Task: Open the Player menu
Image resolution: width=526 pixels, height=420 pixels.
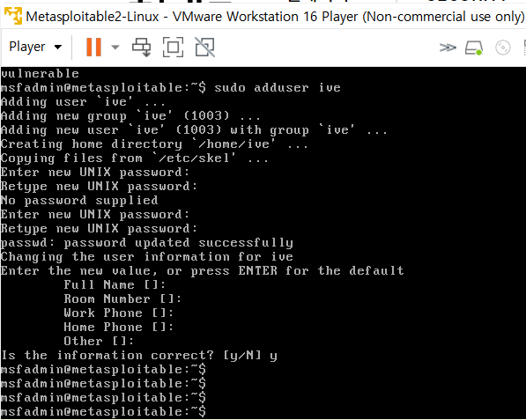Action: [35, 47]
